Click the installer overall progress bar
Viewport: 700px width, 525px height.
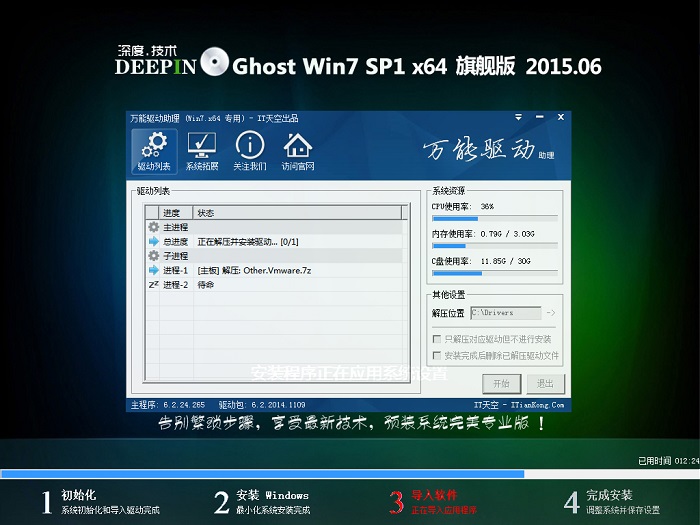click(350, 474)
